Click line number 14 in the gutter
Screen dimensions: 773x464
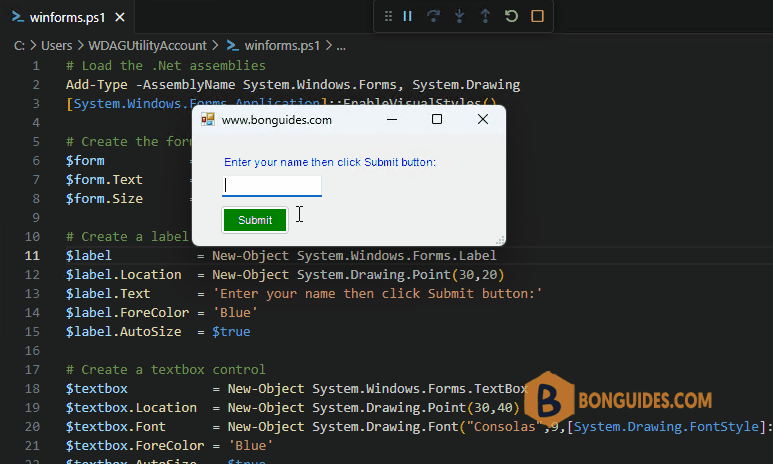coord(32,313)
